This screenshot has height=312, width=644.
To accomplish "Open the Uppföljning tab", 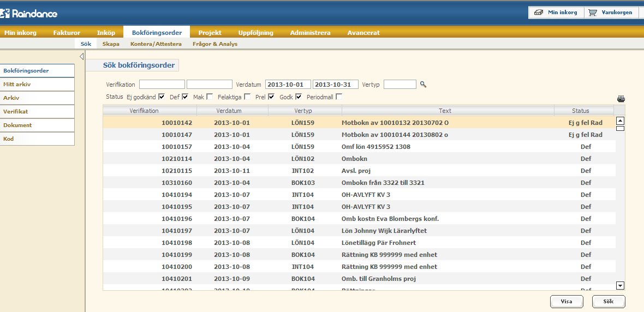I will [x=255, y=32].
